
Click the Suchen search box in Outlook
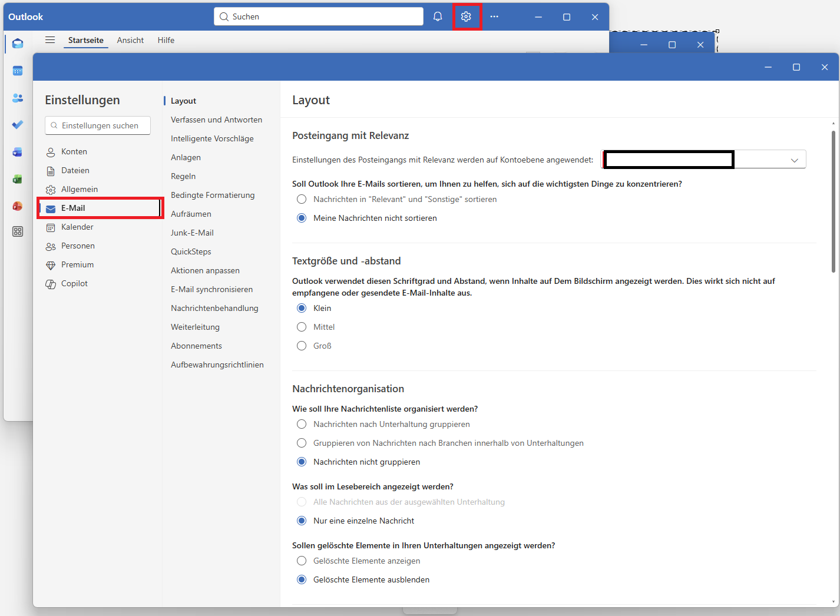[319, 16]
